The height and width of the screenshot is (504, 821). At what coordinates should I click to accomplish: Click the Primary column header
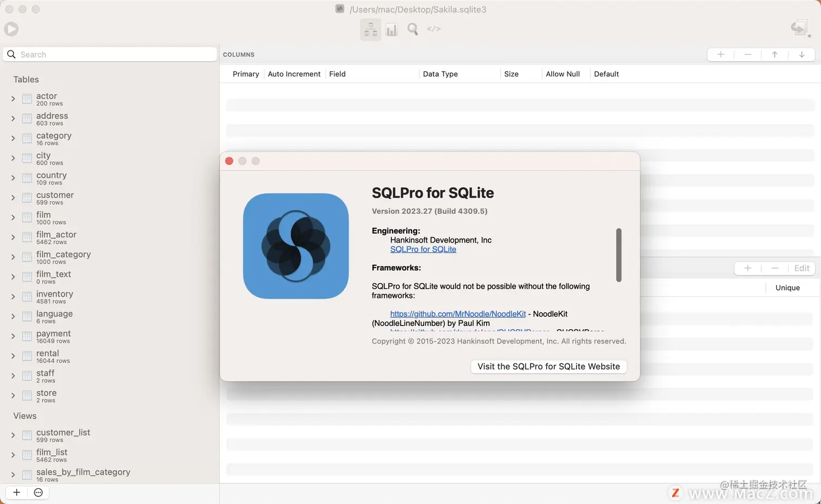[x=245, y=74]
